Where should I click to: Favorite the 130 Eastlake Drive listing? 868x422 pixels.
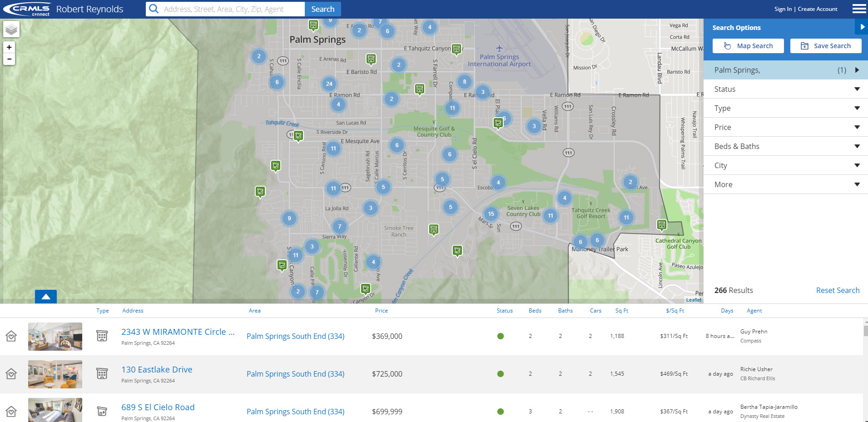[11, 374]
